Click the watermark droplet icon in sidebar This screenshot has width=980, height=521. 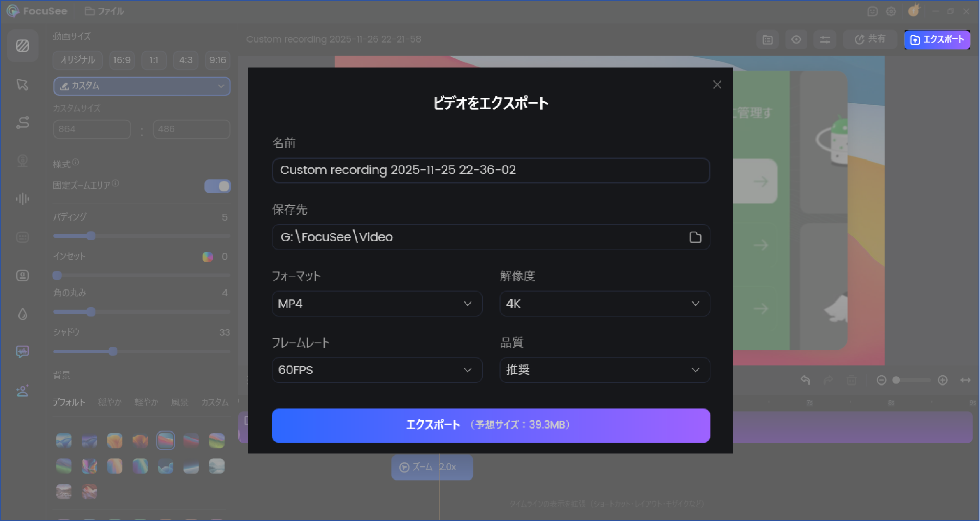point(23,314)
